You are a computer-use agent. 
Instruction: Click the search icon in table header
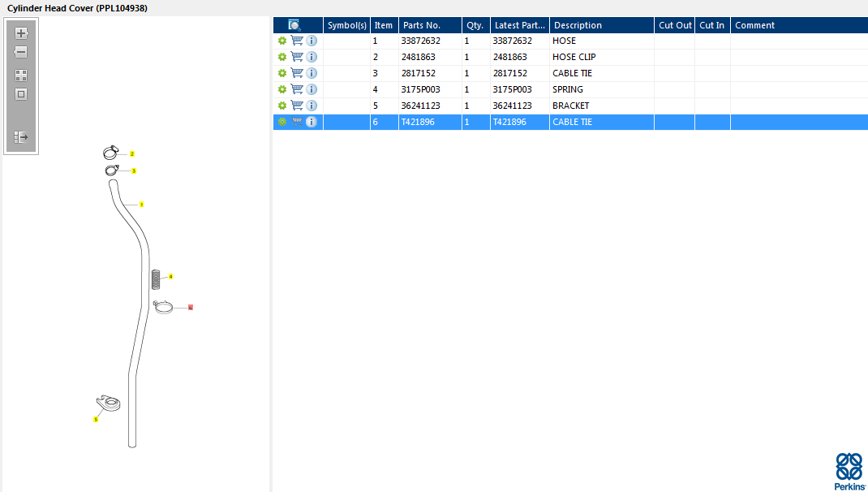(294, 25)
